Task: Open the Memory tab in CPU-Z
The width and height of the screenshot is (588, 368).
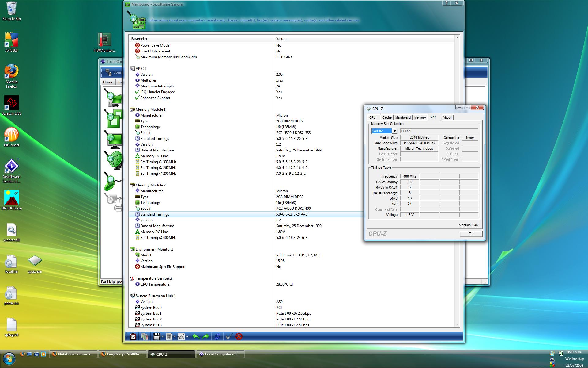Action: 420,117
